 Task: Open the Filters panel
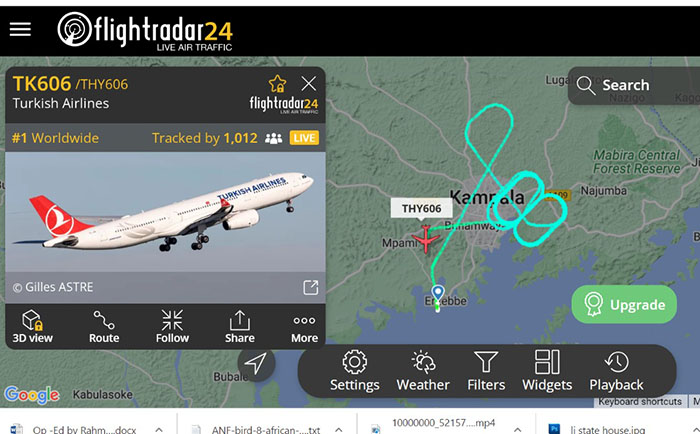click(x=486, y=371)
